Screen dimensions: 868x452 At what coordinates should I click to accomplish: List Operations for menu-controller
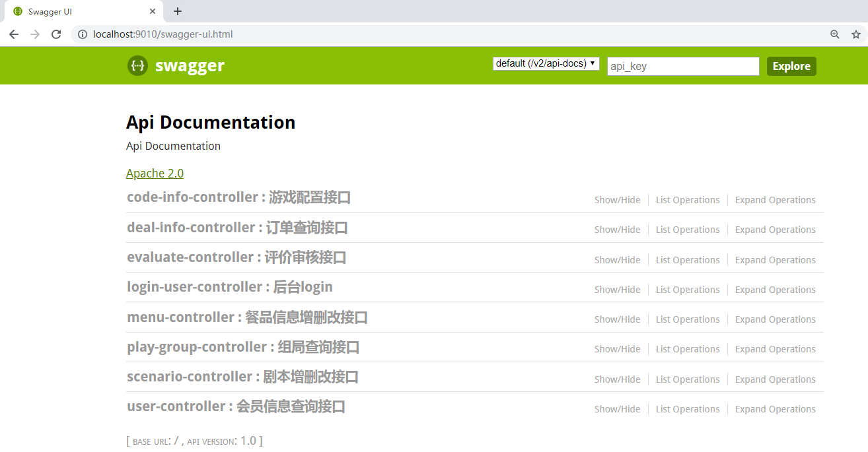coord(688,319)
